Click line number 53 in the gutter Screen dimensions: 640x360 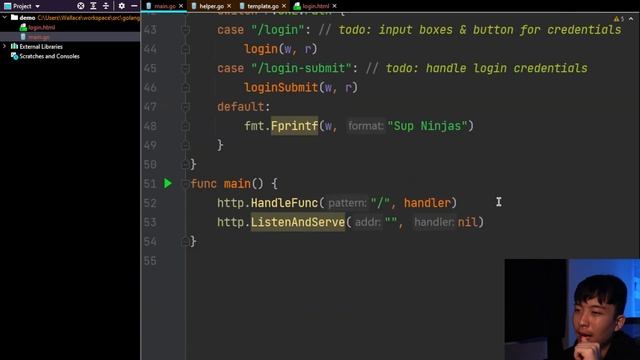(150, 222)
